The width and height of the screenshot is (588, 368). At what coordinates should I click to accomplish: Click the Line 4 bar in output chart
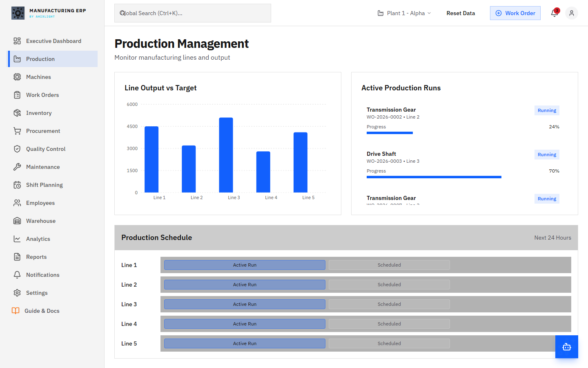point(263,172)
